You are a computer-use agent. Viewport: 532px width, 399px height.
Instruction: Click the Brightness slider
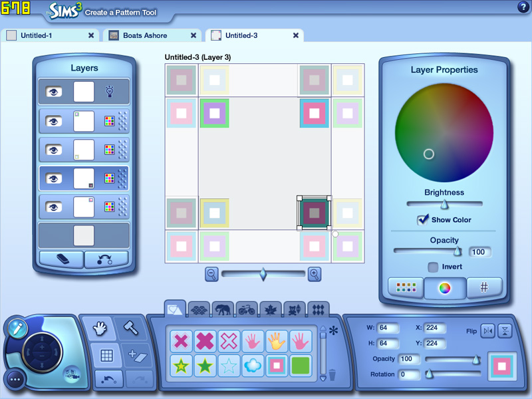[x=444, y=205]
